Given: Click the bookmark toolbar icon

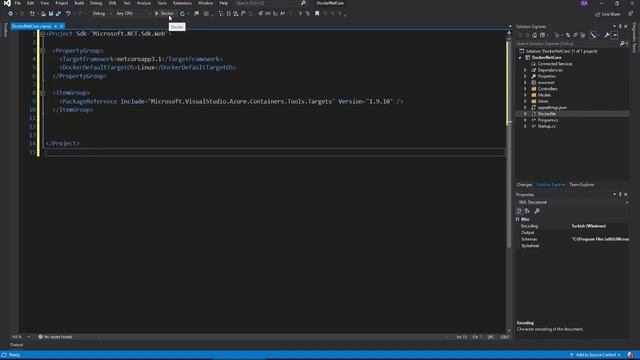Looking at the screenshot, I should coord(317,13).
